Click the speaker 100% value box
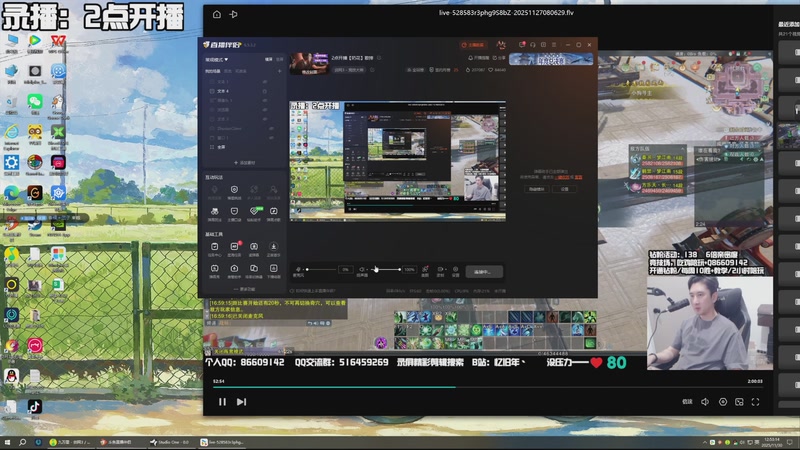Viewport: 800px width, 450px height. [x=409, y=269]
